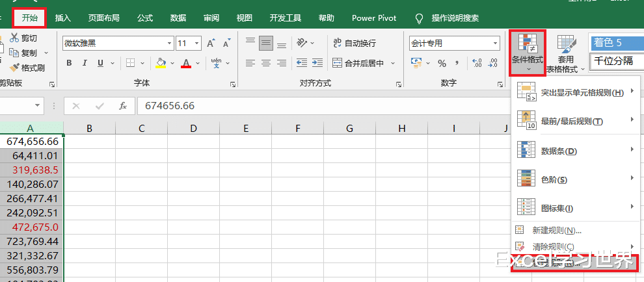Open the borders dropdown arrow
The width and height of the screenshot is (644, 282).
click(142, 64)
